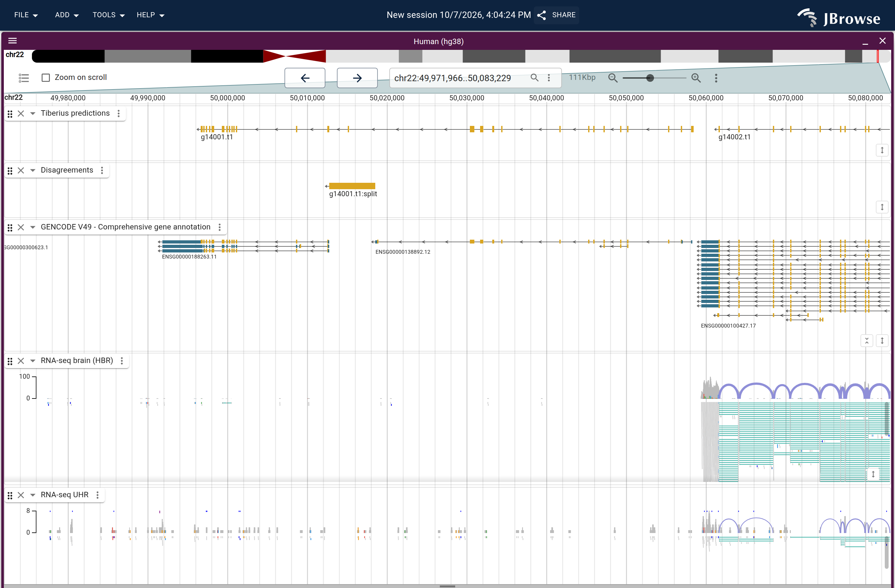Open the FILE menu
The image size is (895, 588).
[x=26, y=15]
